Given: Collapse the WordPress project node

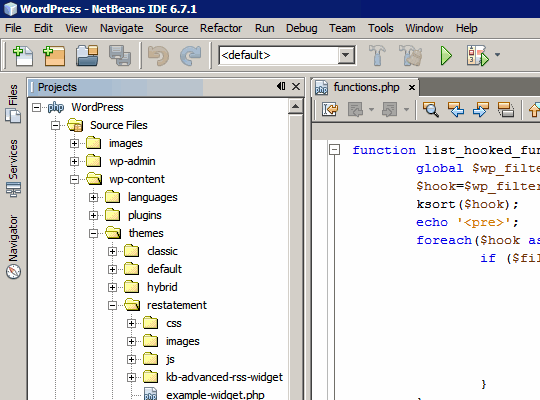Looking at the screenshot, I should click(37, 107).
